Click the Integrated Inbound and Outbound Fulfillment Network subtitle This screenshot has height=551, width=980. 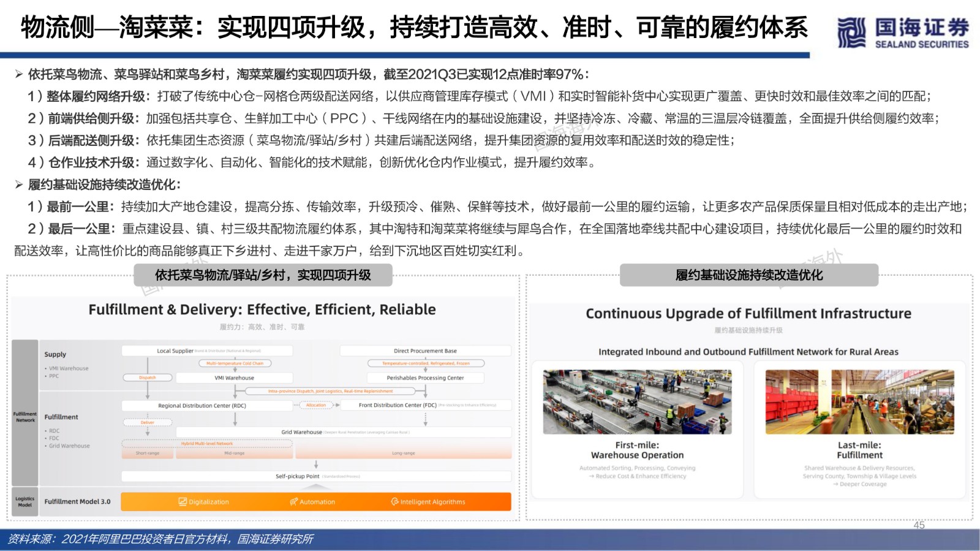pos(748,352)
